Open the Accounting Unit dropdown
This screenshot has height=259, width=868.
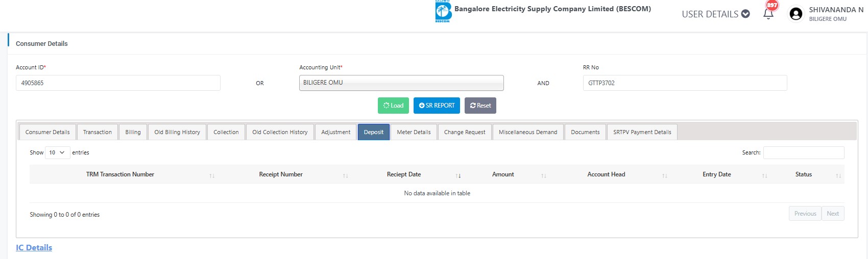coord(401,83)
